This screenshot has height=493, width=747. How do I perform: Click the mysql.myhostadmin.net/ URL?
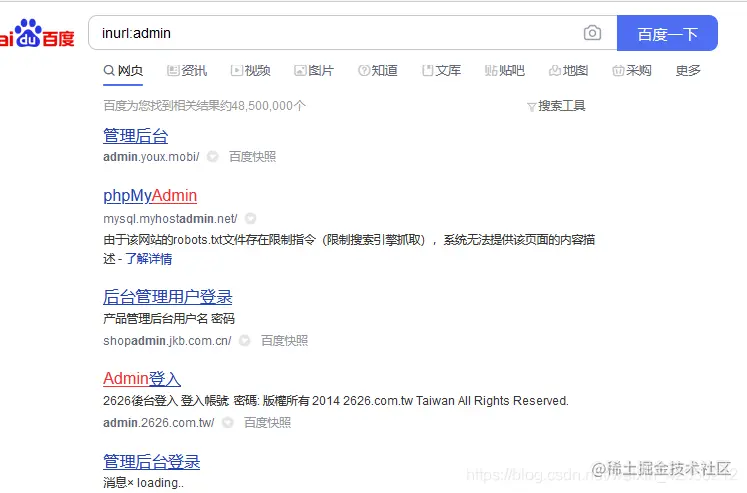click(170, 219)
